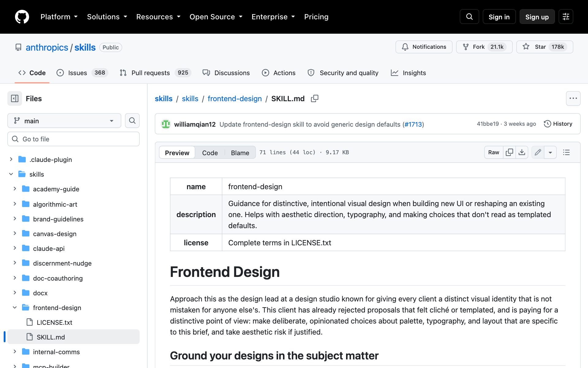Viewport: 588px width, 368px height.
Task: Open anthropics organization link
Action: (x=47, y=47)
